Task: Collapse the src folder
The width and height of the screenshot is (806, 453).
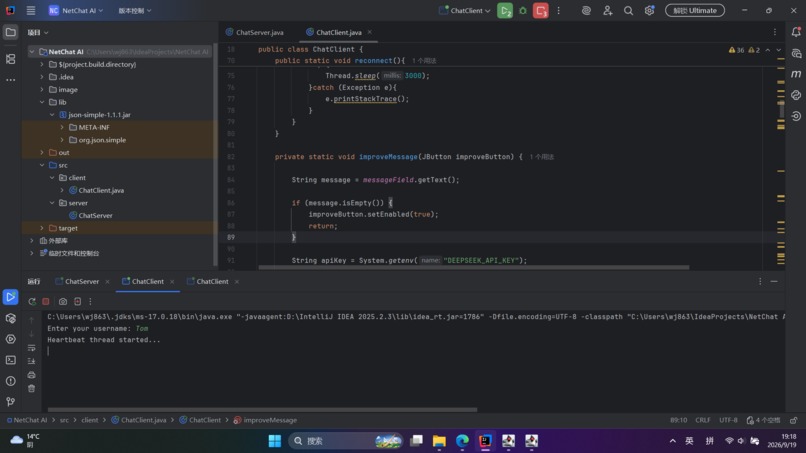Action: point(42,165)
